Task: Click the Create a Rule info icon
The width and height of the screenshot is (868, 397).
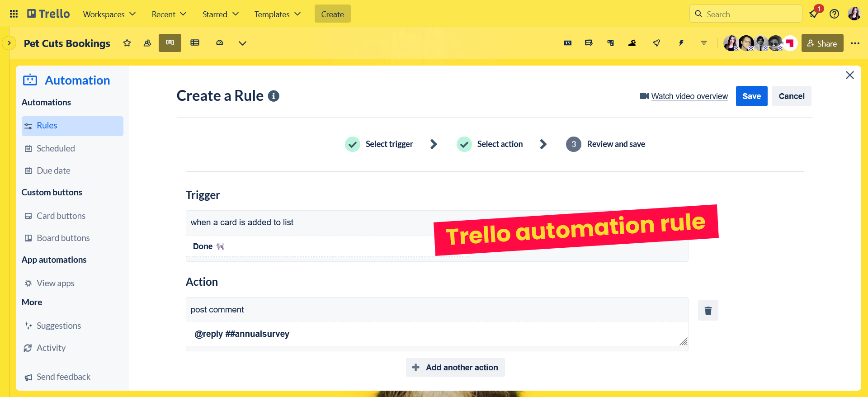Action: (x=274, y=96)
